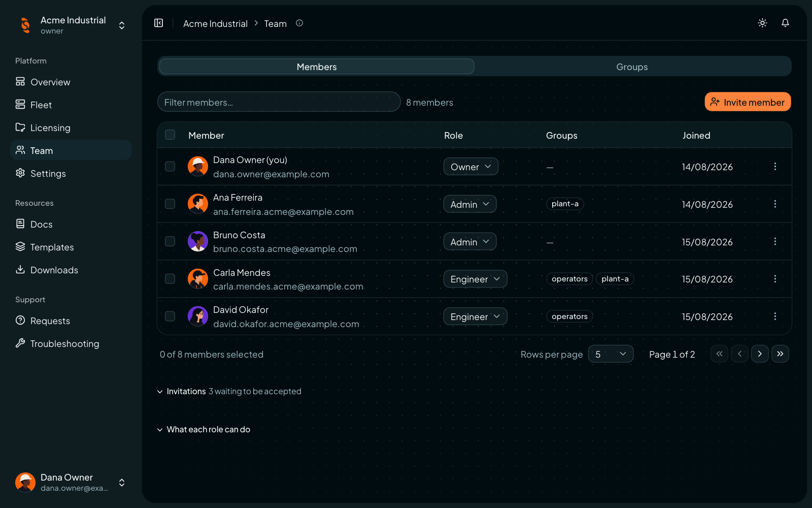Click Acme Industrial logo in sidebar
Screen dimensions: 812x508
[x=25, y=25]
